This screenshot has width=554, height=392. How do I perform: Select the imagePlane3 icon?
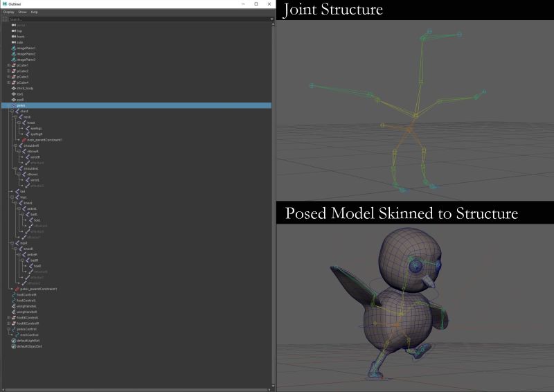(x=14, y=60)
